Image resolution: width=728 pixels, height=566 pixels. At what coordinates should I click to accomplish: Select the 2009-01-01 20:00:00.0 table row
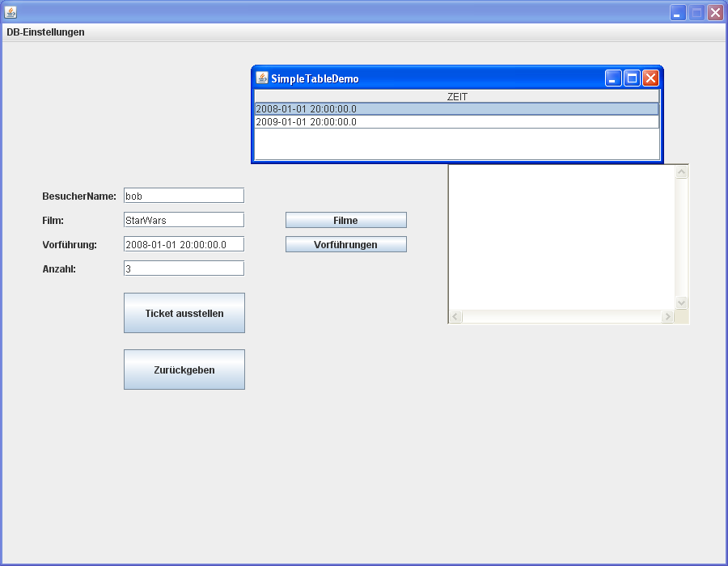[x=457, y=122]
